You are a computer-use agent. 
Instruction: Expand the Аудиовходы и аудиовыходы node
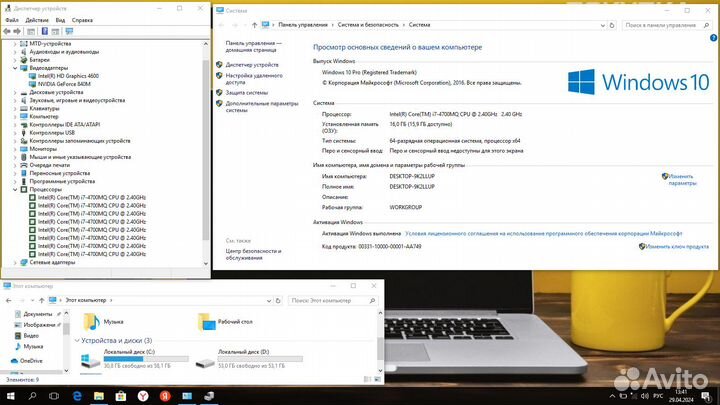pyautogui.click(x=15, y=52)
